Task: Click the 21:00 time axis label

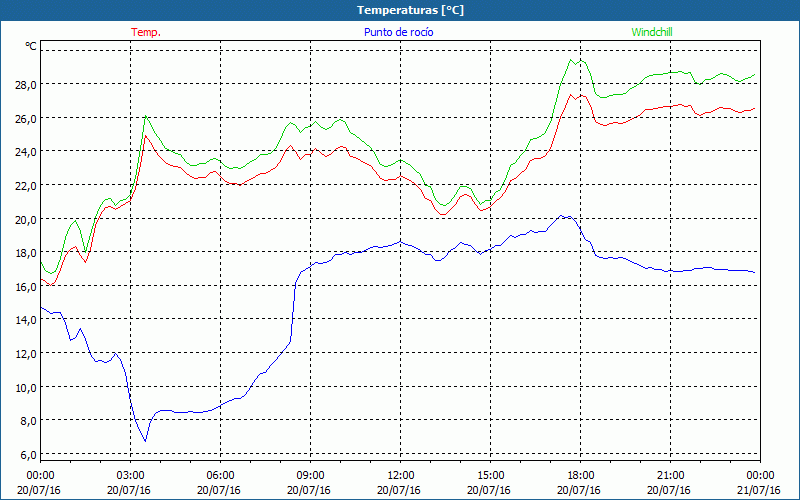Action: pyautogui.click(x=670, y=476)
